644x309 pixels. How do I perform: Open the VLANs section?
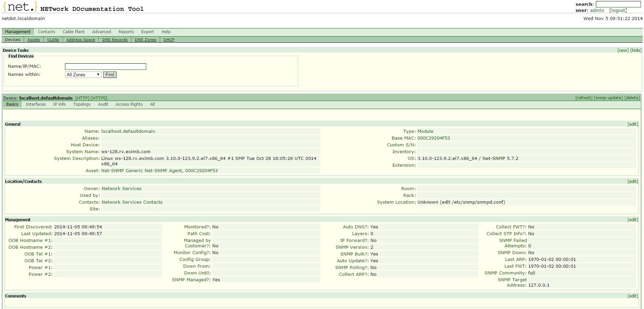(x=53, y=40)
